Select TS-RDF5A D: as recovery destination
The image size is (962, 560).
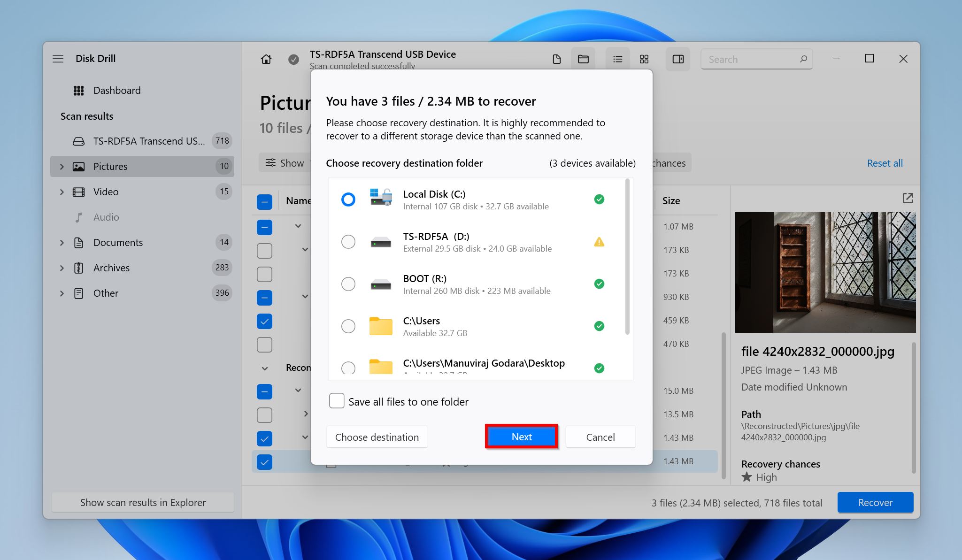coord(348,241)
